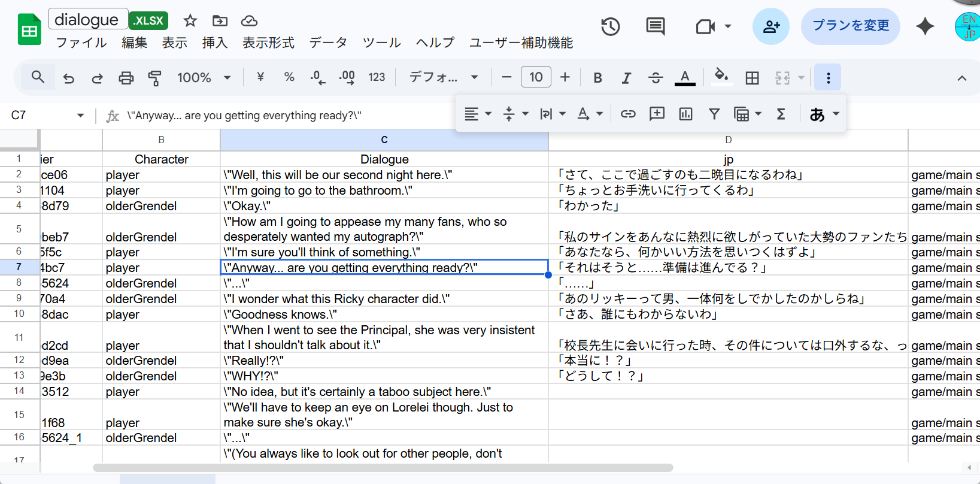Click the プランを変更 button
Screen dimensions: 980x484
click(x=850, y=26)
